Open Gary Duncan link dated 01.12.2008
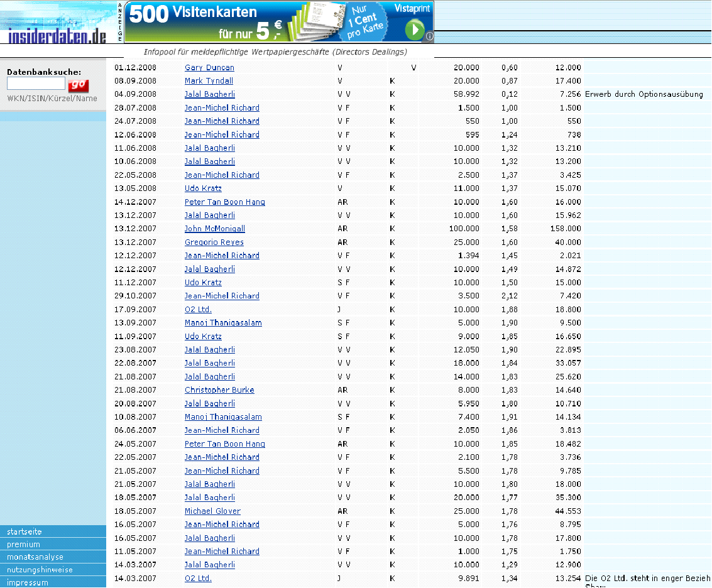Viewport: 712px width, 588px height. (x=209, y=68)
